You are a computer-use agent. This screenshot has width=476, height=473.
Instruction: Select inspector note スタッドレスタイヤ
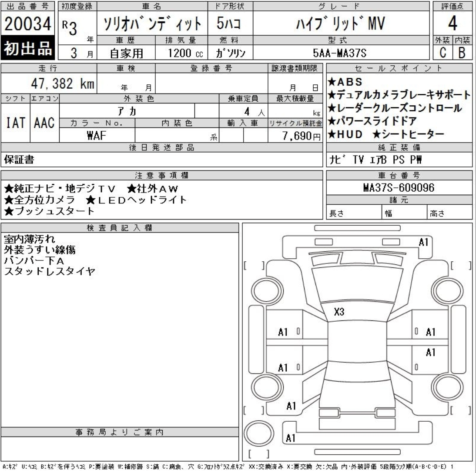[50, 271]
